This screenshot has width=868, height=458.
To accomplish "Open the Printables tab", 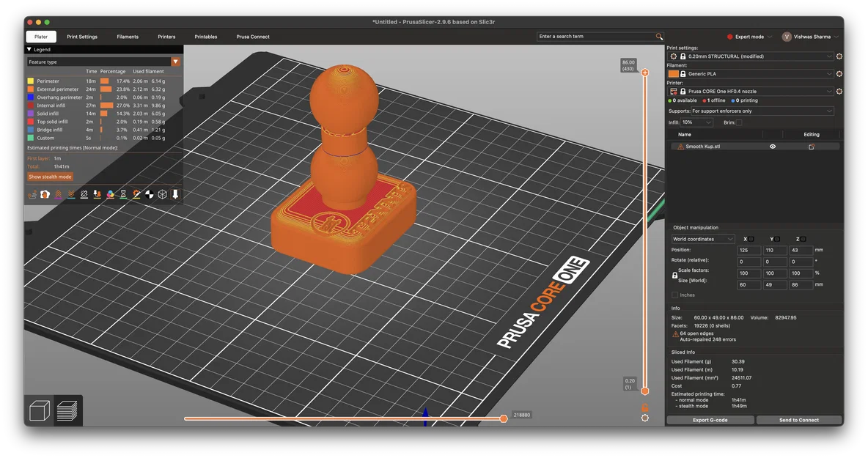I will pos(205,37).
